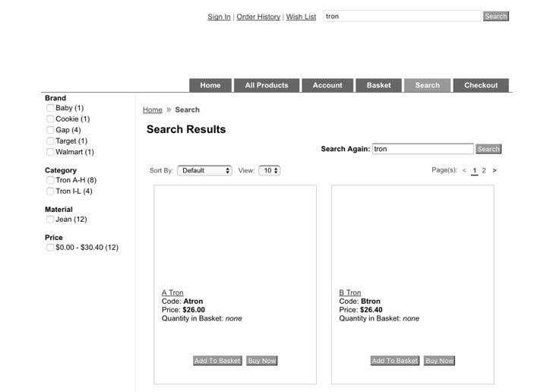Click the Home breadcrumb link

(x=153, y=110)
